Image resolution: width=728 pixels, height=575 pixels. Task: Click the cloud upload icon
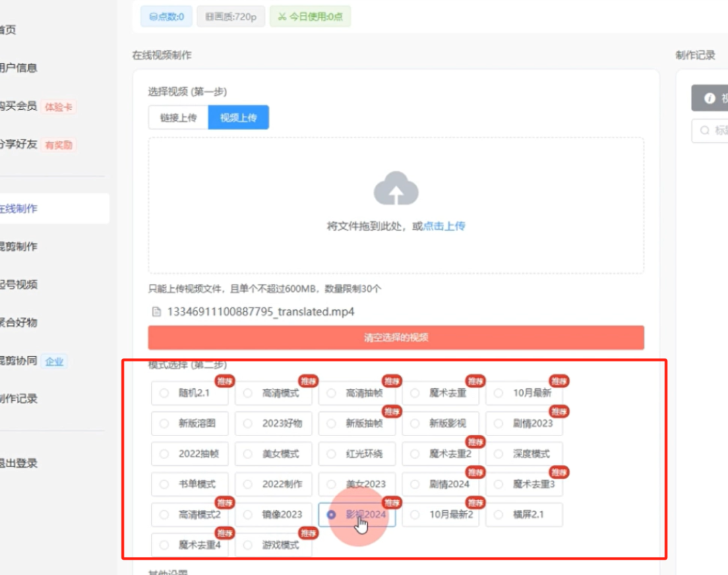(396, 188)
